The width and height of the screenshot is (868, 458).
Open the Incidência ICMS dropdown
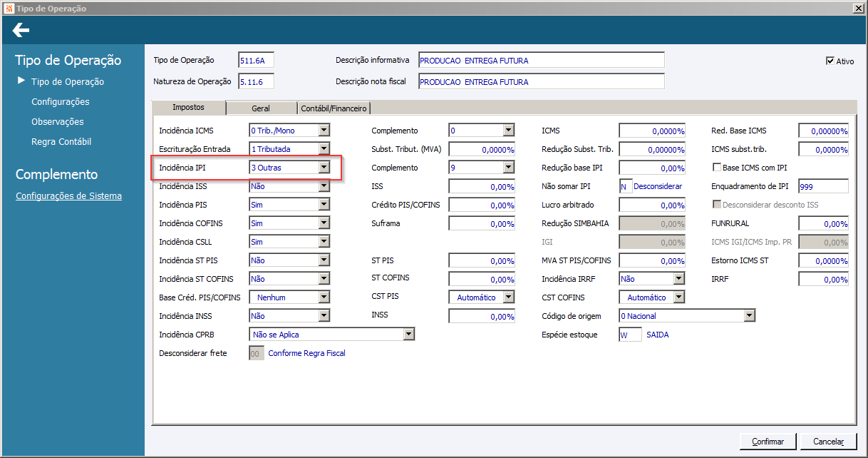[x=324, y=131]
